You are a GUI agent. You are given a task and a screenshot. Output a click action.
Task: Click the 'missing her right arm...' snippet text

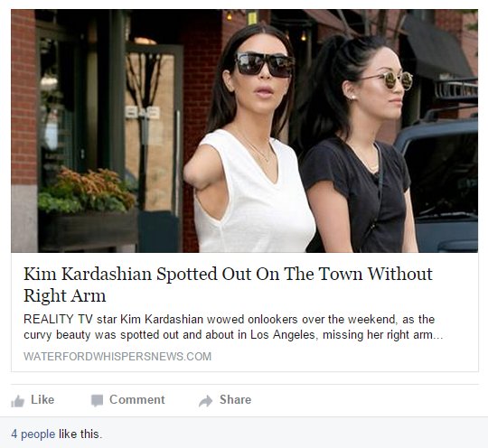click(382, 335)
